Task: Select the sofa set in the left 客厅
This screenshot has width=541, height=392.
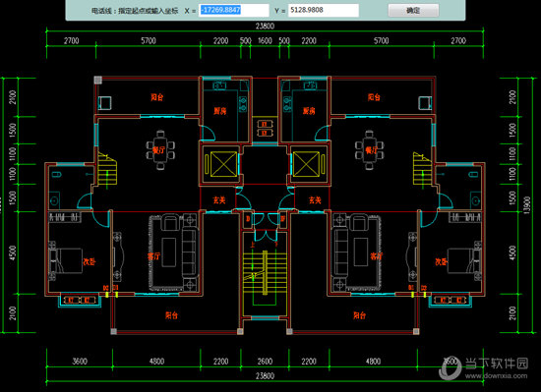Action: 174,252
